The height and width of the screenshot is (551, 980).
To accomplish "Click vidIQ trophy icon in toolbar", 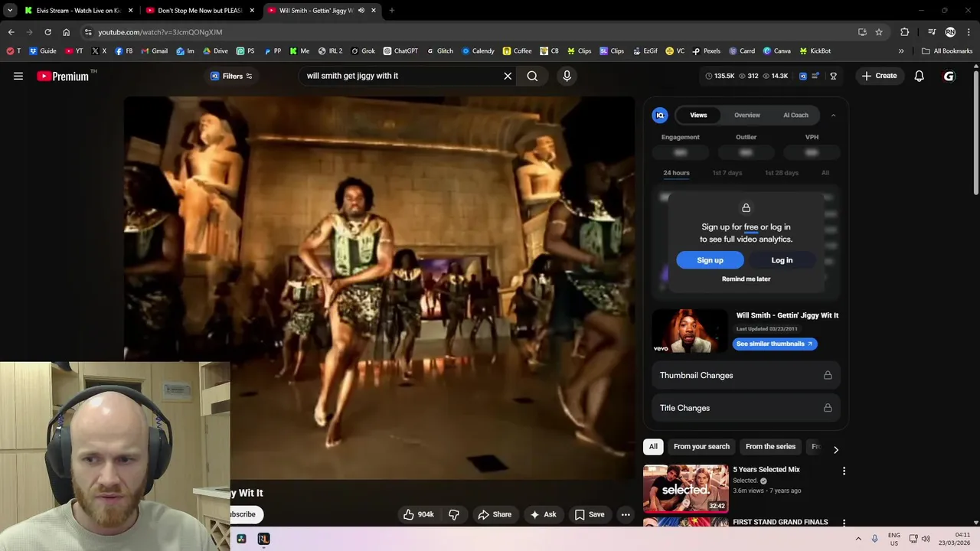I will coord(833,76).
